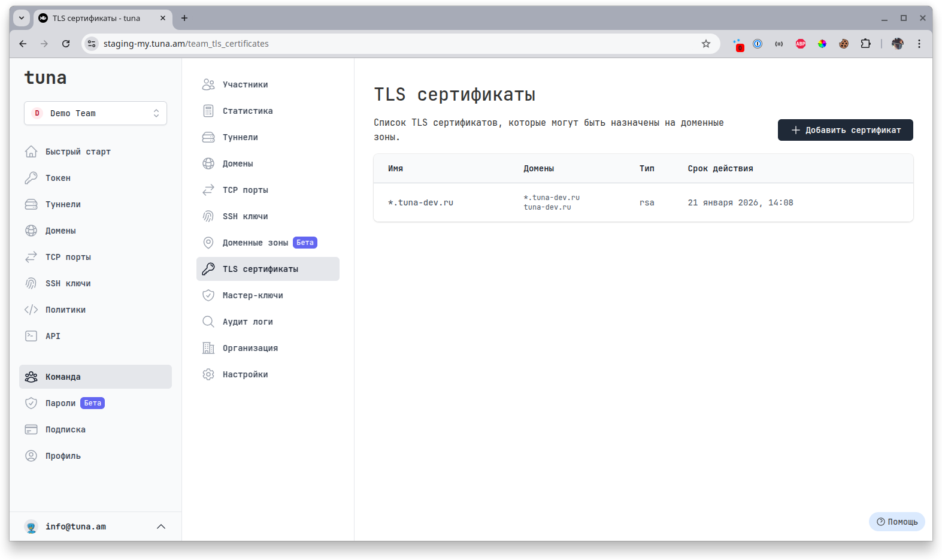Click the Срок действия column header
942x560 pixels.
click(720, 168)
